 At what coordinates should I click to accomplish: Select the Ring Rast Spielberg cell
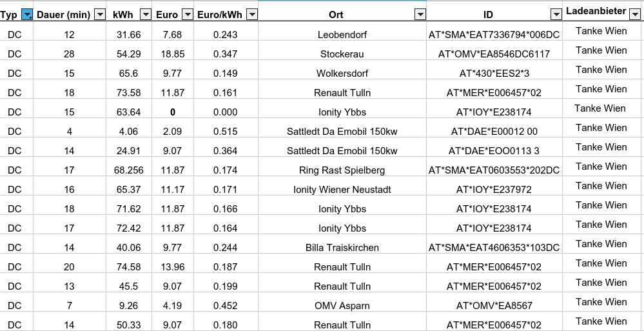(342, 170)
